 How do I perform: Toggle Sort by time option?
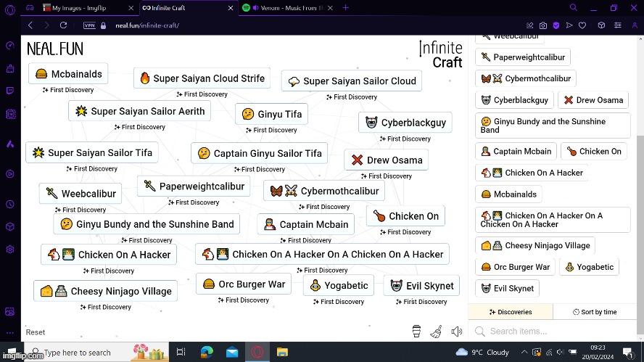pos(595,312)
